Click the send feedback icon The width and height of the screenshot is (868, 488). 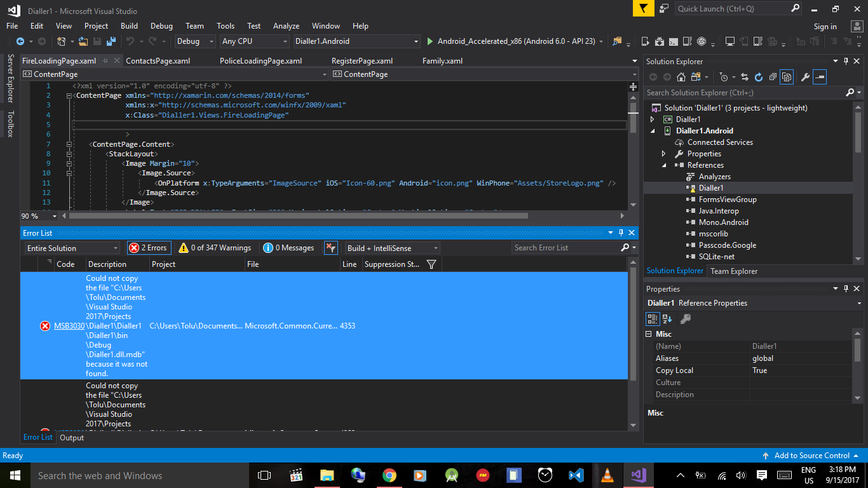click(x=664, y=8)
